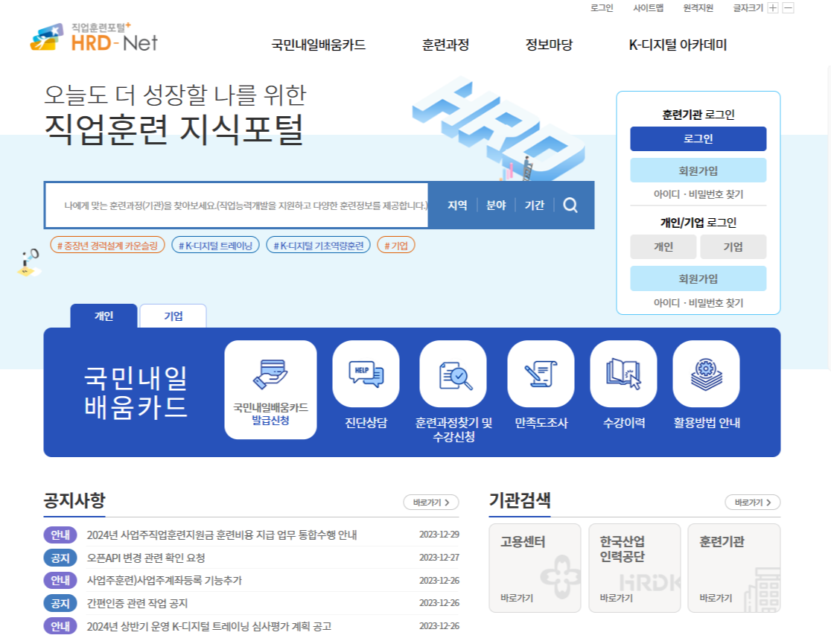This screenshot has width=831, height=644.
Task: Click the 기업 login button
Action: [x=733, y=246]
